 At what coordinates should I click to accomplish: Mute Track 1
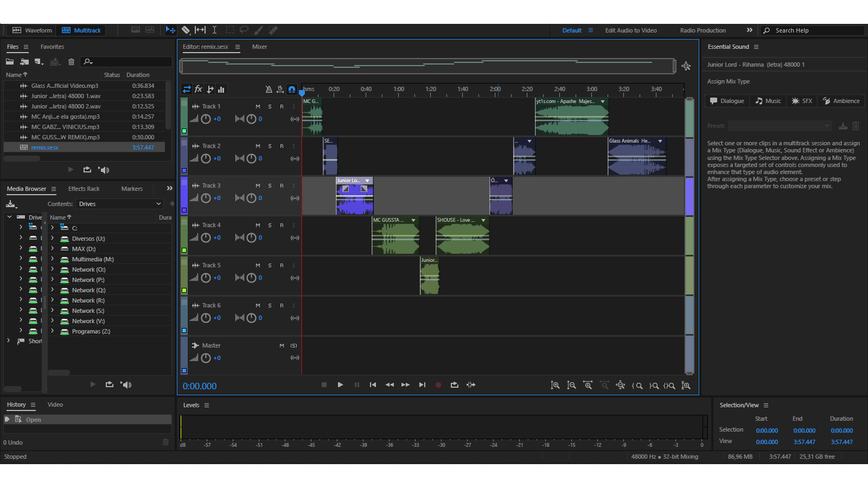coord(258,107)
